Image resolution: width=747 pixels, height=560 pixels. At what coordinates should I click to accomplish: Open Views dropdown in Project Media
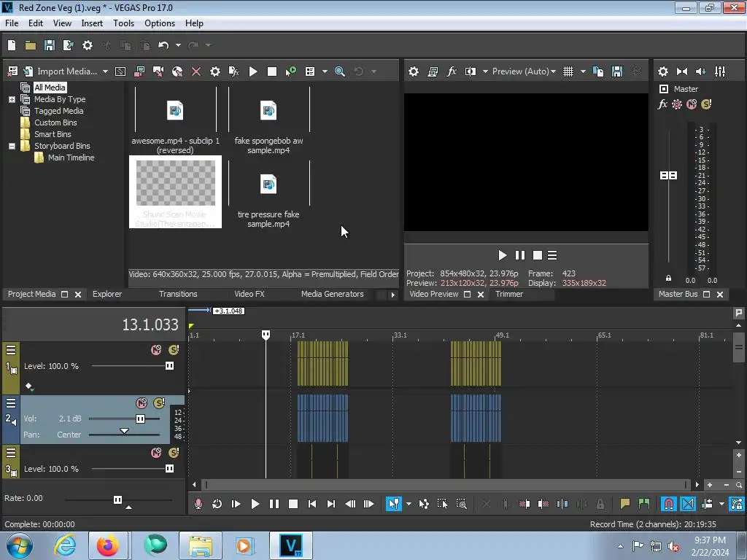click(325, 71)
